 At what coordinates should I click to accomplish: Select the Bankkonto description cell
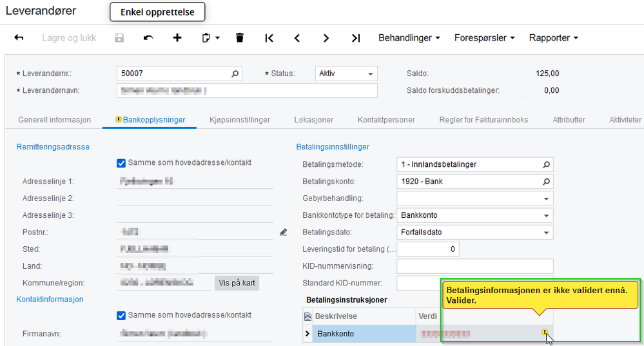[364, 334]
